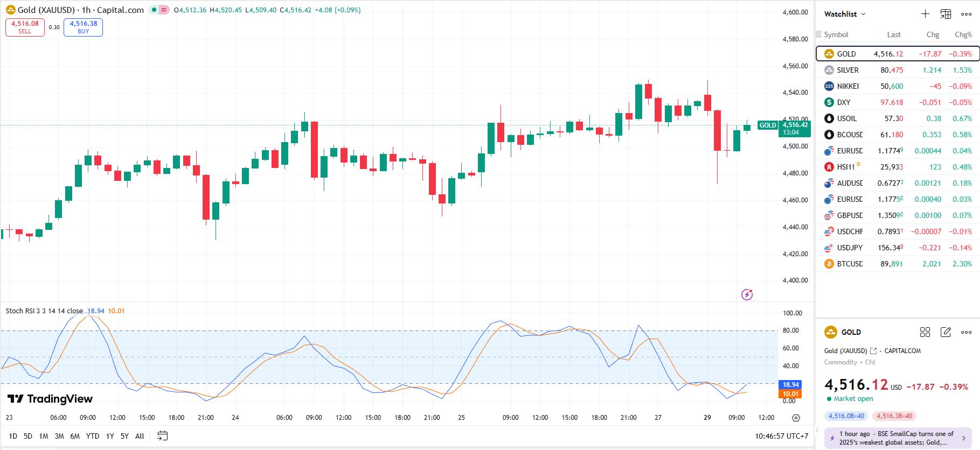Toggle the flag column marker beside Symbol
Viewport: 980px width, 450px height.
819,34
